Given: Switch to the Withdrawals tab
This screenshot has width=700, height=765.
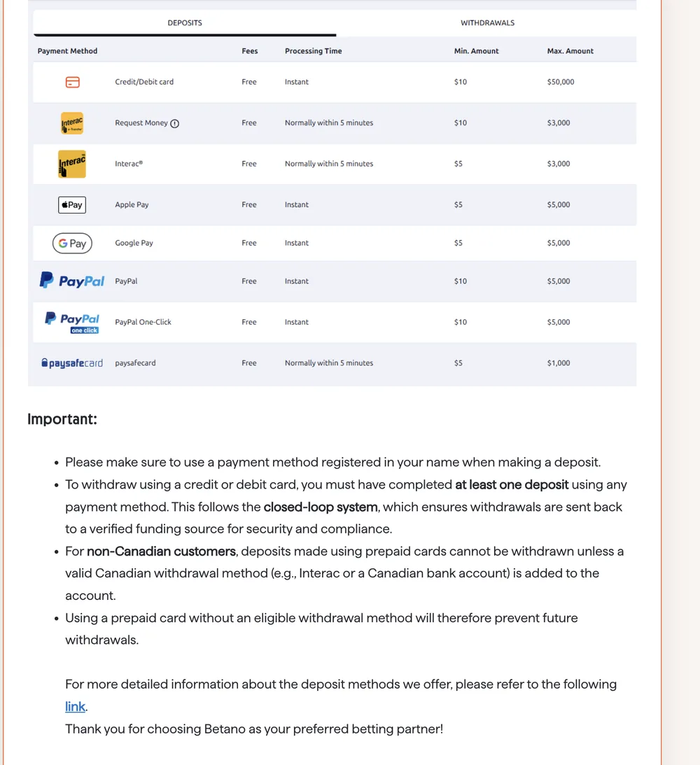Looking at the screenshot, I should [487, 23].
